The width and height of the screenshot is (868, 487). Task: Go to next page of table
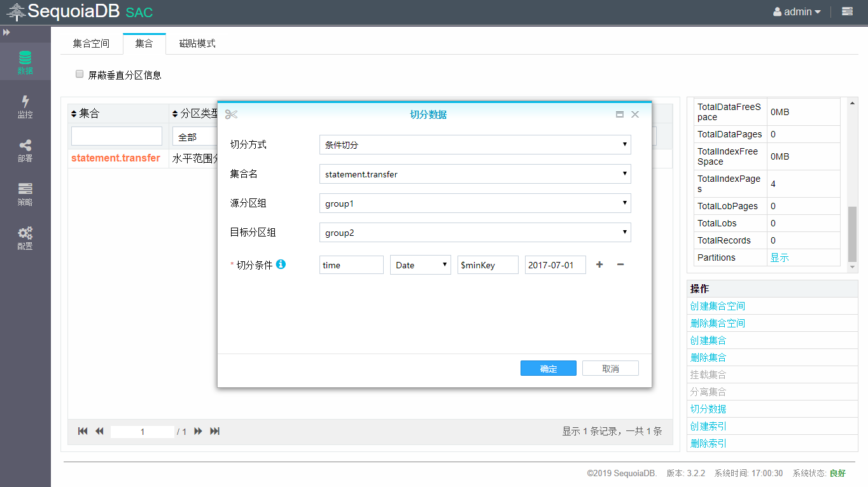coord(198,431)
